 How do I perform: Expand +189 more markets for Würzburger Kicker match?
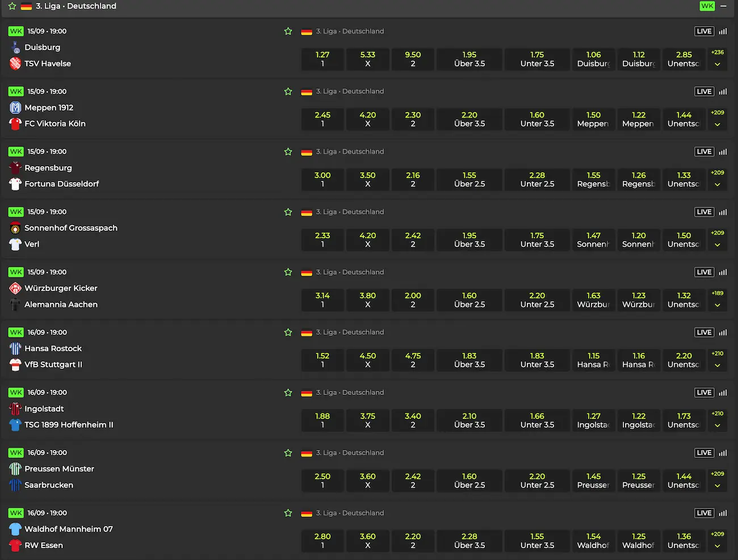pos(718,300)
